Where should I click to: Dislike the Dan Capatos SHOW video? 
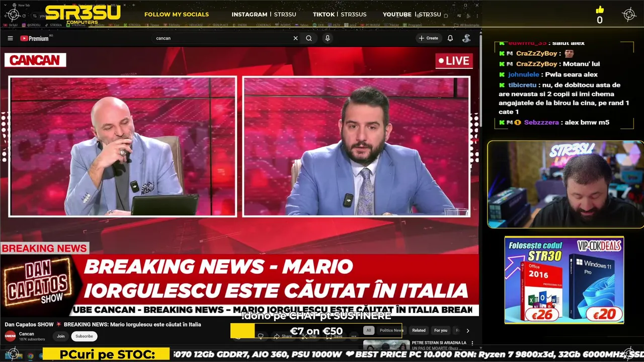coord(261,336)
